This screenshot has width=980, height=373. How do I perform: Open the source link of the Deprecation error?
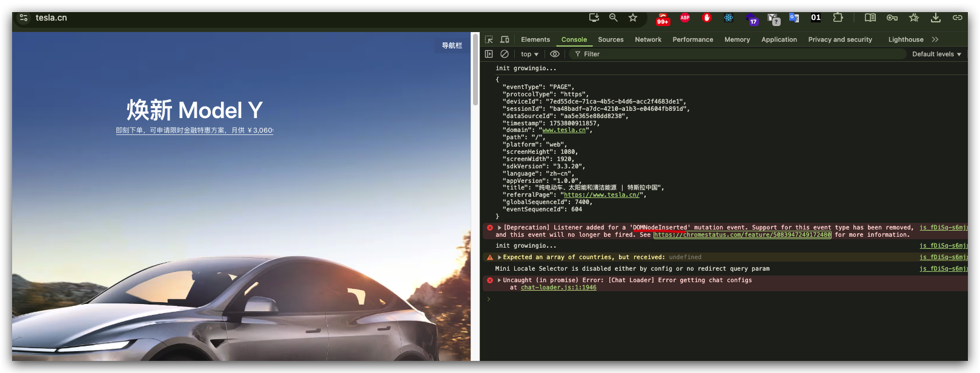pyautogui.click(x=943, y=228)
